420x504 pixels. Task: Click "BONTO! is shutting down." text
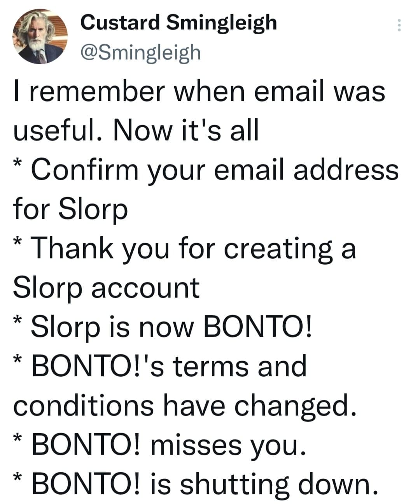[x=205, y=484]
